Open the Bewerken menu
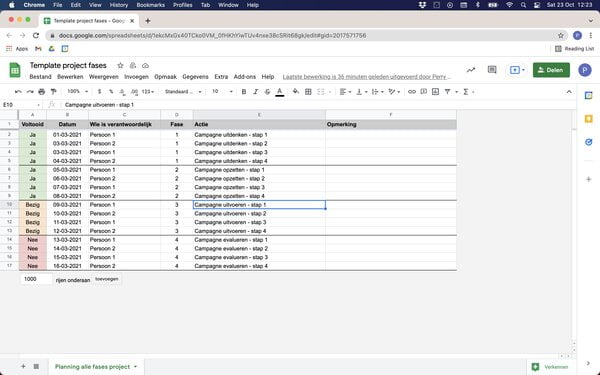This screenshot has height=375, width=600. (70, 77)
